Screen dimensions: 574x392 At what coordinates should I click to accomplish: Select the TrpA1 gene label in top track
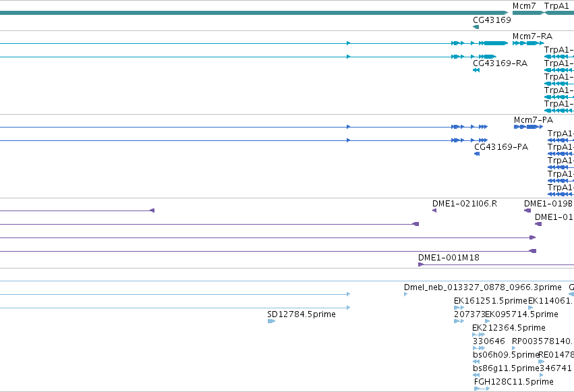click(x=556, y=6)
